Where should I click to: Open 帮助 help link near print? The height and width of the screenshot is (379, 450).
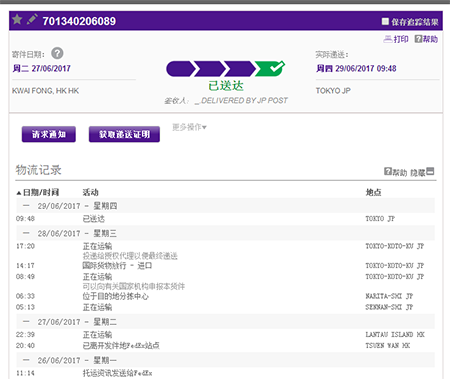point(426,39)
